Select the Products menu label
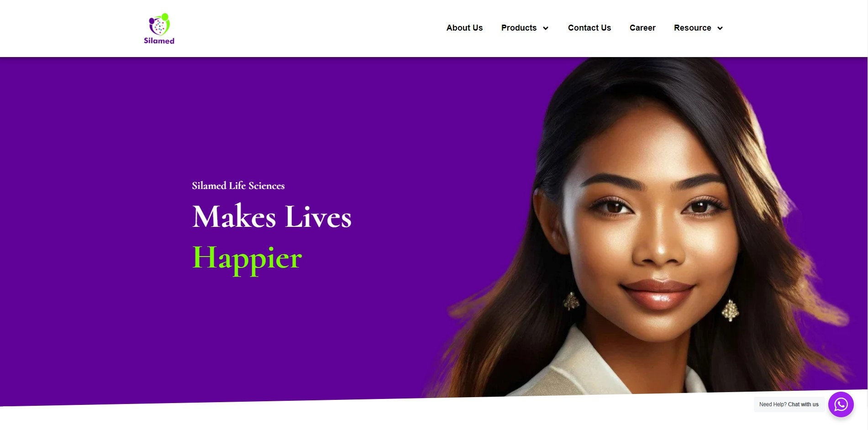The width and height of the screenshot is (868, 430). pos(519,28)
